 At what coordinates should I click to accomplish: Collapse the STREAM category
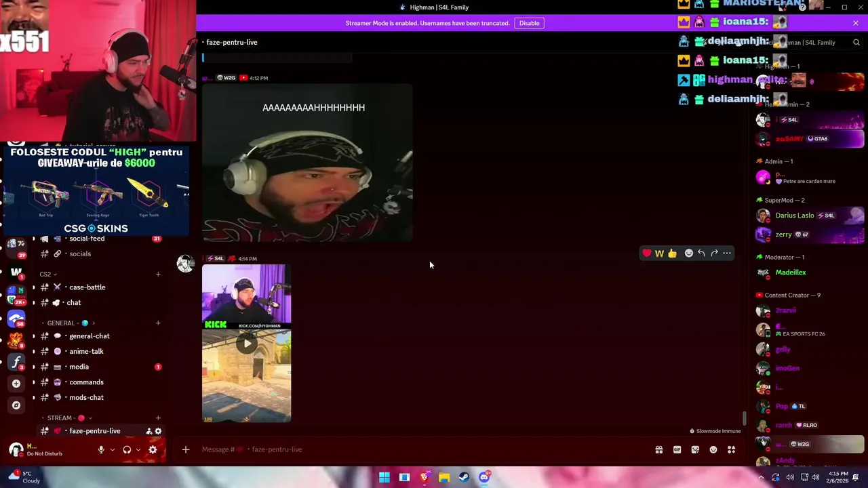coord(66,418)
